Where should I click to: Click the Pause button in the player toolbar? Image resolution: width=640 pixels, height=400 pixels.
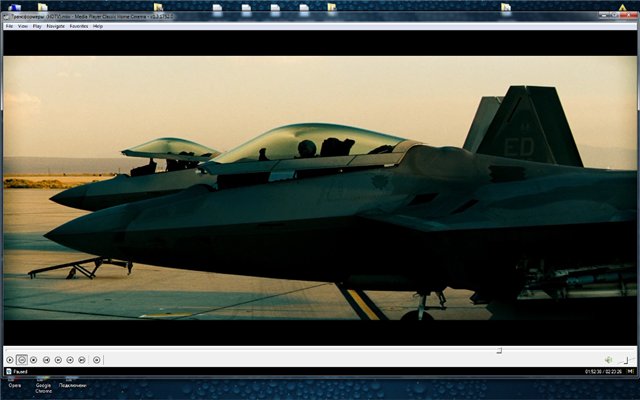22,360
